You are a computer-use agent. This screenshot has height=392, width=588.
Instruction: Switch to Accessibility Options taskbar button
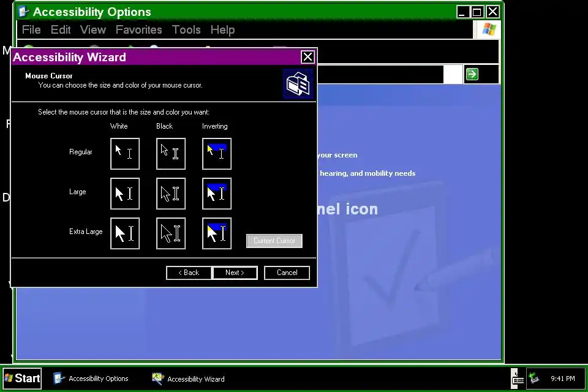point(91,379)
